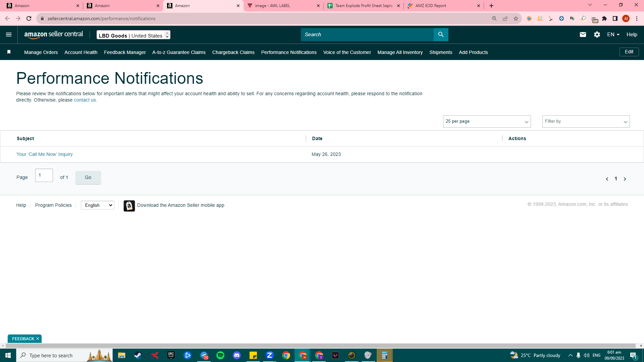Image resolution: width=644 pixels, height=362 pixels.
Task: Switch to the AMZ EOD Report tab
Action: click(x=444, y=6)
